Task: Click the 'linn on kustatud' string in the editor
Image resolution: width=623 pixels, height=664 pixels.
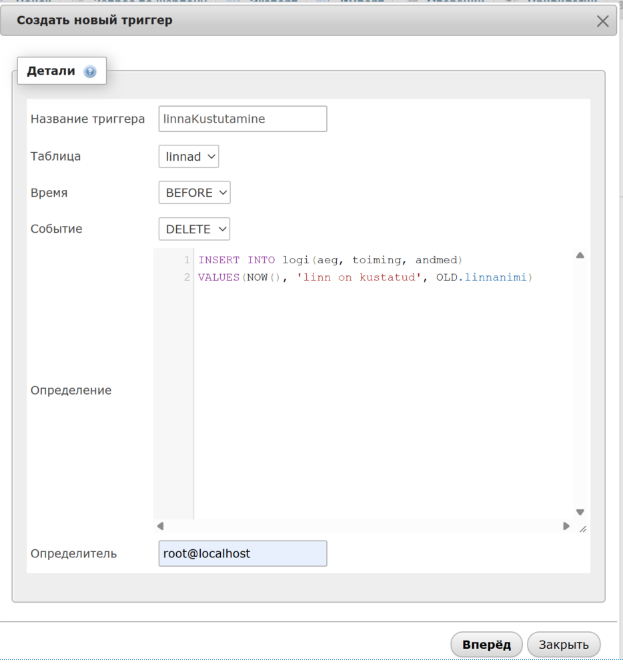Action: point(362,276)
